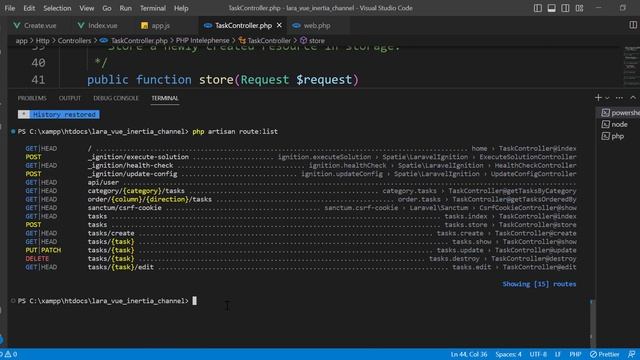
Task: Click 'LF' end of line status
Action: tap(558, 354)
